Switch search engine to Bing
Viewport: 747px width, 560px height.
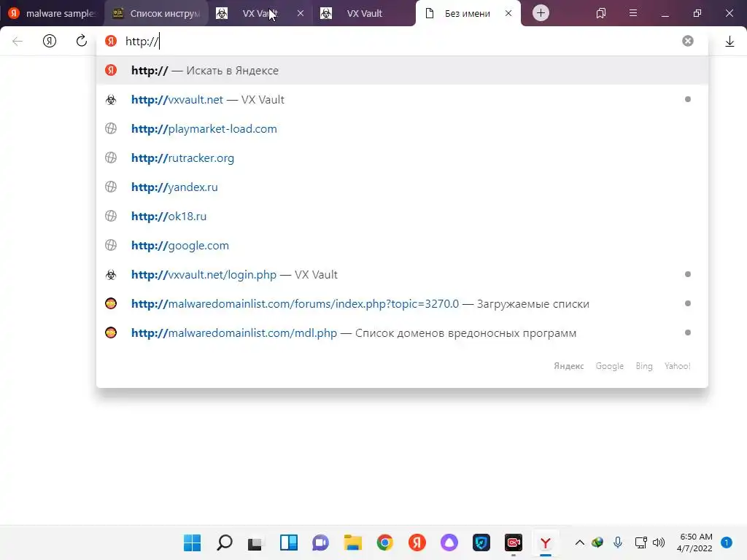tap(643, 366)
